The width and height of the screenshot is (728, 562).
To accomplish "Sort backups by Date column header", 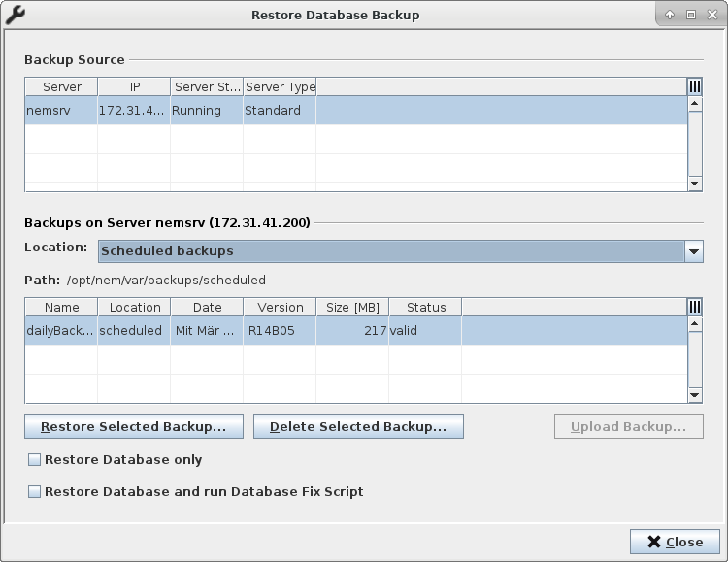I will click(x=207, y=308).
